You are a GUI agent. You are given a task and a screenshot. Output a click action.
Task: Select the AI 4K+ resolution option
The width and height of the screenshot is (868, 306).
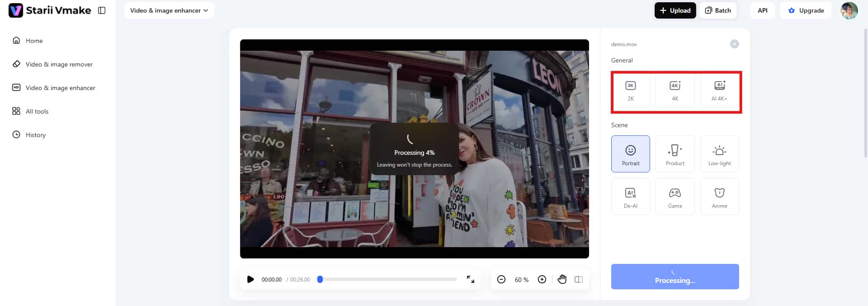click(719, 91)
